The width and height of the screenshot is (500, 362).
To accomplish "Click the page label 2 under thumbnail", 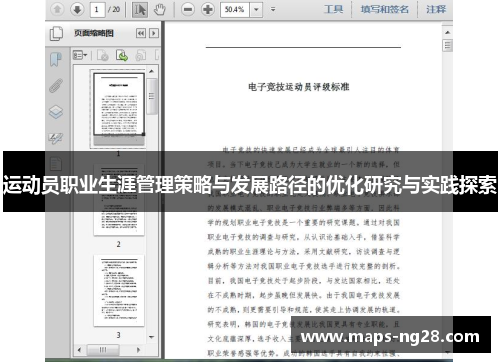I will point(118,244).
